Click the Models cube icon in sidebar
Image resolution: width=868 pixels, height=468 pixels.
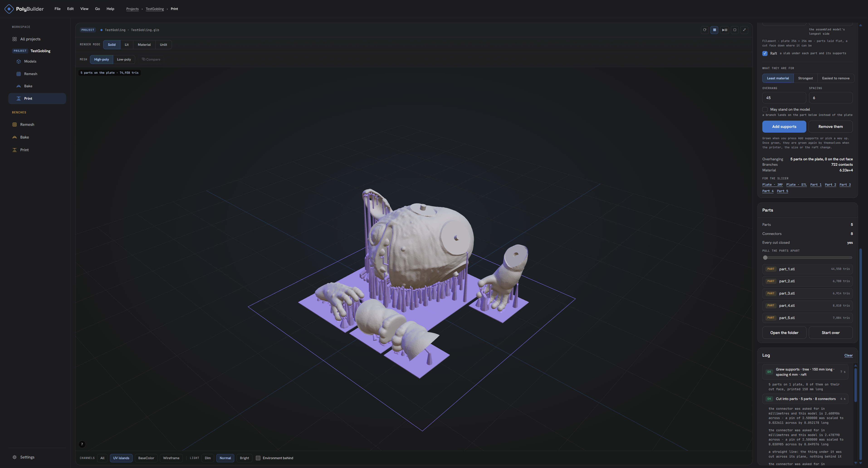[19, 61]
